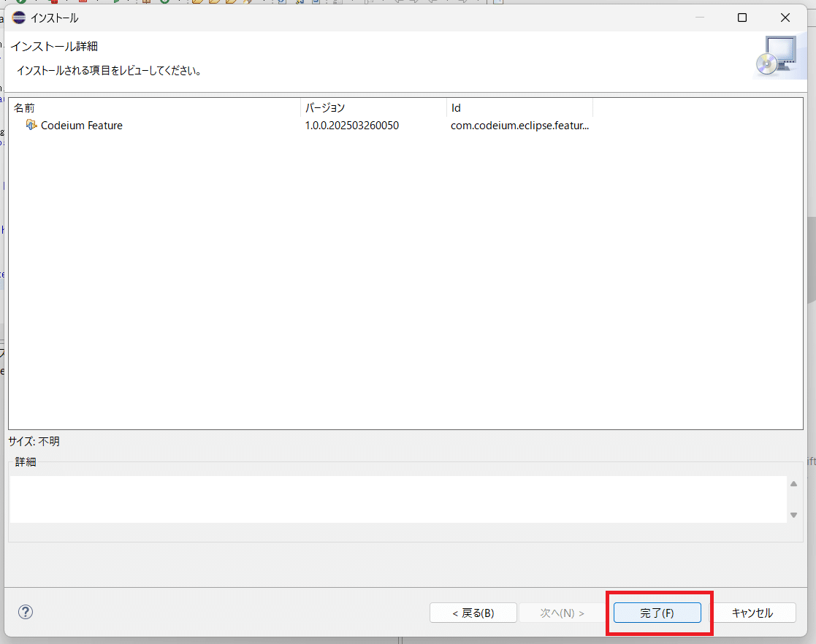Open help via the question mark icon
This screenshot has width=816, height=644.
pos(26,612)
